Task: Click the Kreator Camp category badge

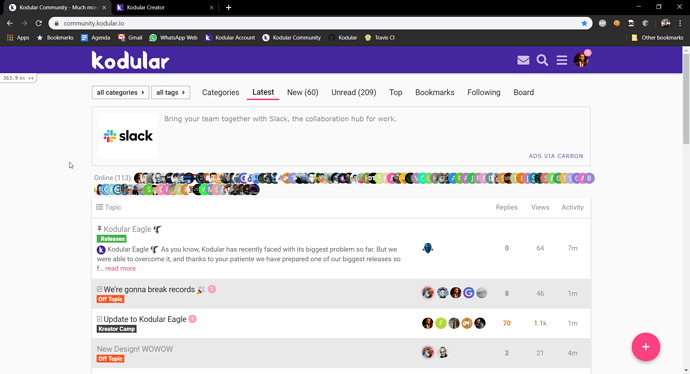Action: click(x=117, y=329)
